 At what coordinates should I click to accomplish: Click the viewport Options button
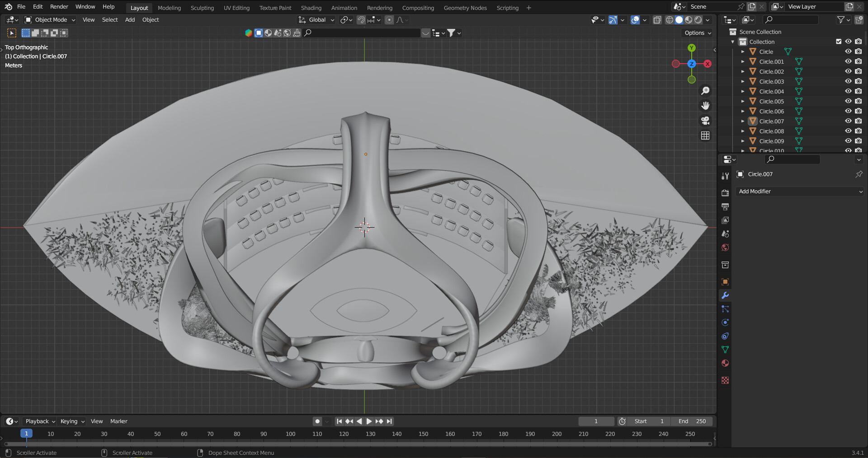[x=698, y=33]
